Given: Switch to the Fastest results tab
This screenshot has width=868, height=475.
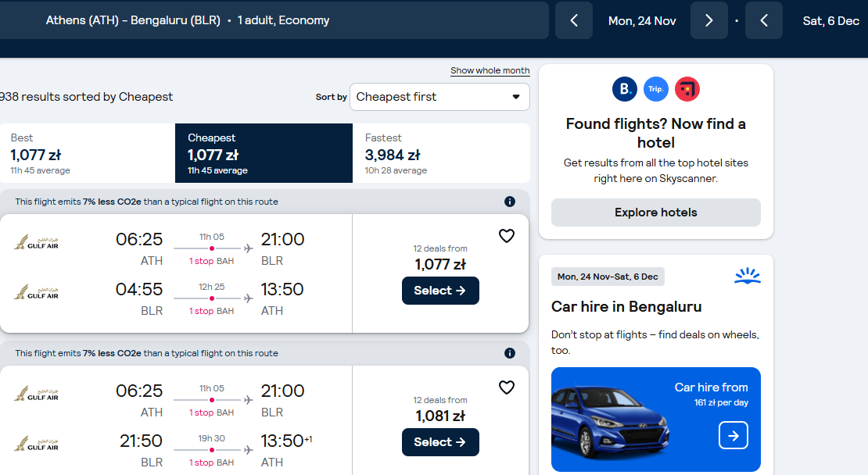Looking at the screenshot, I should click(x=441, y=153).
